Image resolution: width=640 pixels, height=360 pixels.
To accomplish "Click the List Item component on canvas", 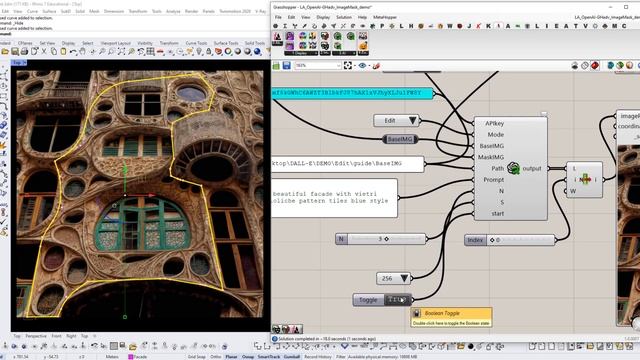I will [x=584, y=180].
